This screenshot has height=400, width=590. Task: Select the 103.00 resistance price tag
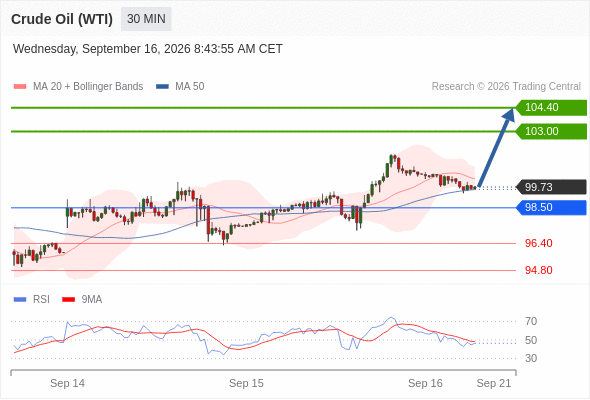pos(551,131)
